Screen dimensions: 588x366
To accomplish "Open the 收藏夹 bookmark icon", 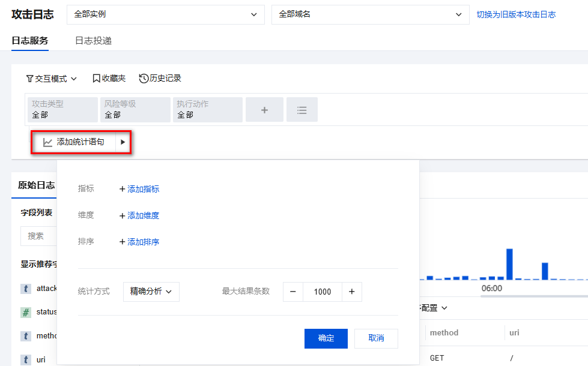I will (96, 78).
